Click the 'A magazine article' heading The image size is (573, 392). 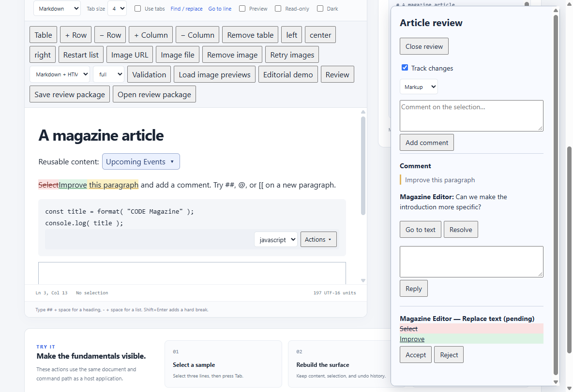pyautogui.click(x=101, y=135)
